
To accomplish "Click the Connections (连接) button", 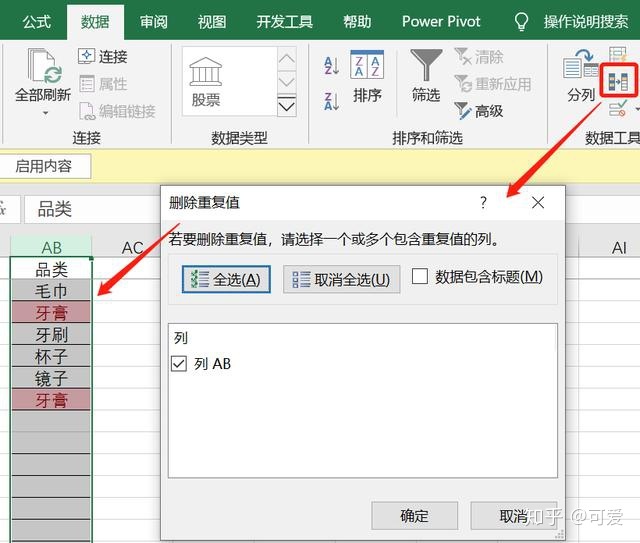I will tap(103, 56).
